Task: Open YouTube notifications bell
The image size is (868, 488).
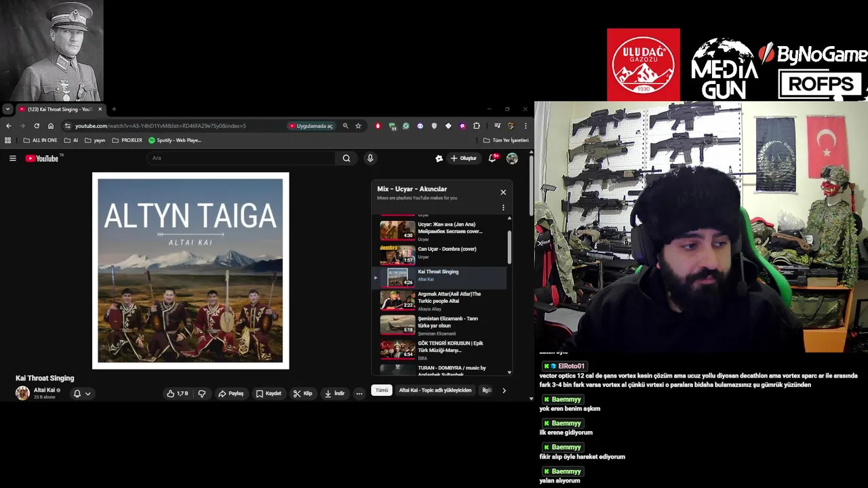Action: 493,158
